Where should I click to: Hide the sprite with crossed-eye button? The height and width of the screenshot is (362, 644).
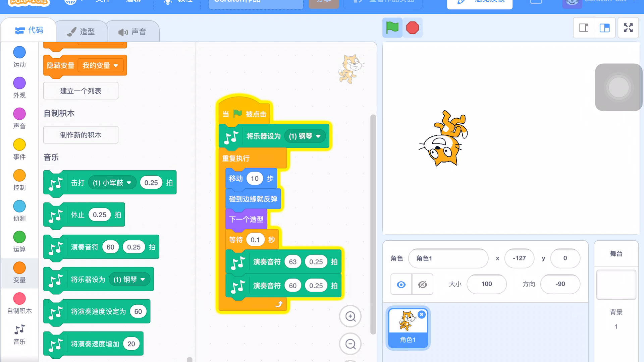click(422, 285)
